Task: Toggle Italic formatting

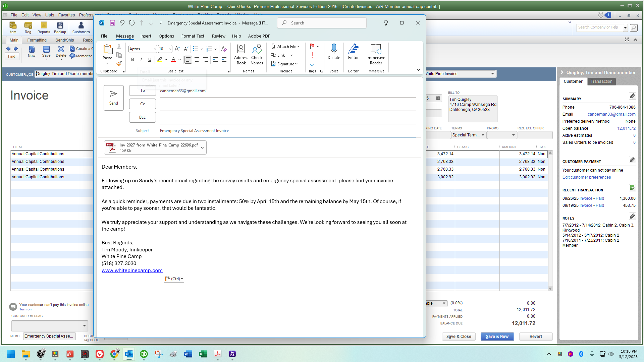Action: [x=141, y=59]
